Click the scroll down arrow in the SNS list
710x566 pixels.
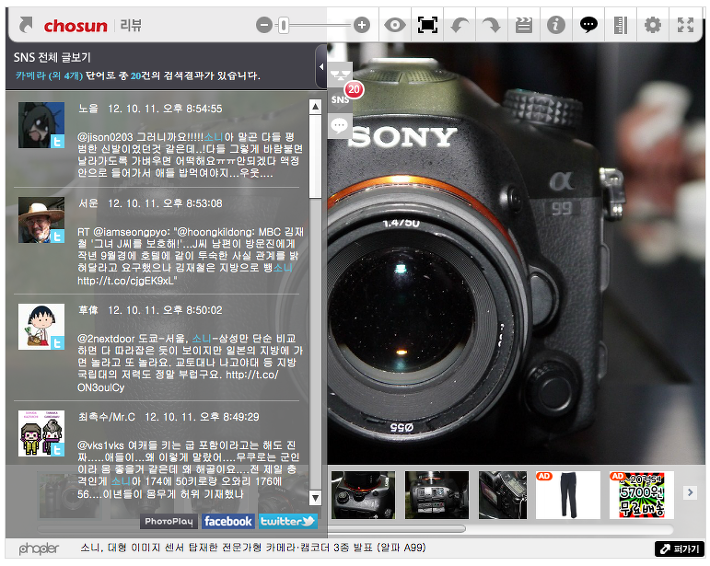click(x=315, y=498)
